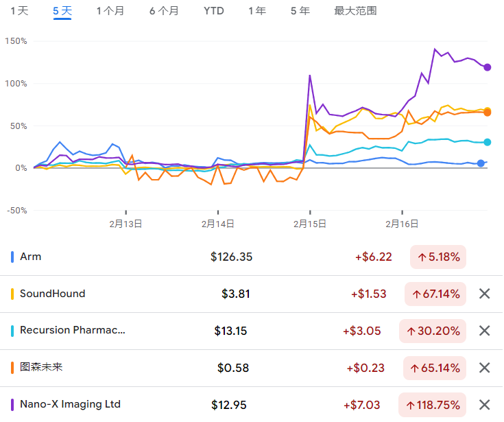Viewport: 504px width, 422px height.
Task: Click the Arm 5.18% change badge
Action: click(x=438, y=257)
